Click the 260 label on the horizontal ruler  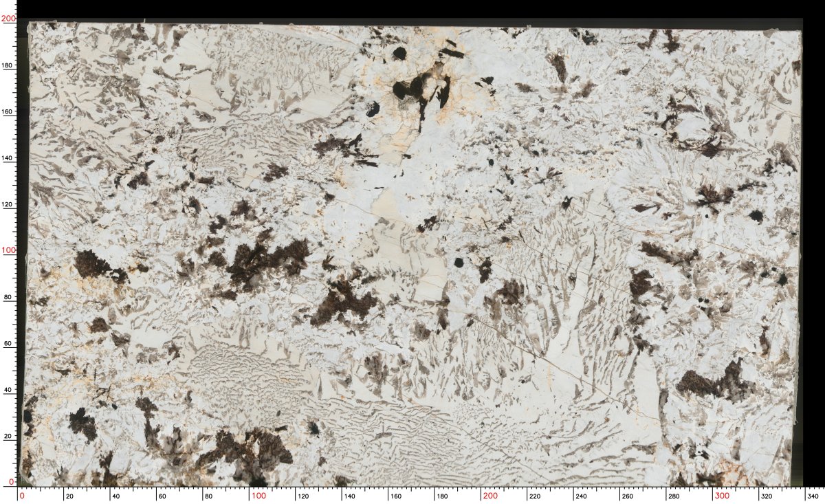click(627, 496)
